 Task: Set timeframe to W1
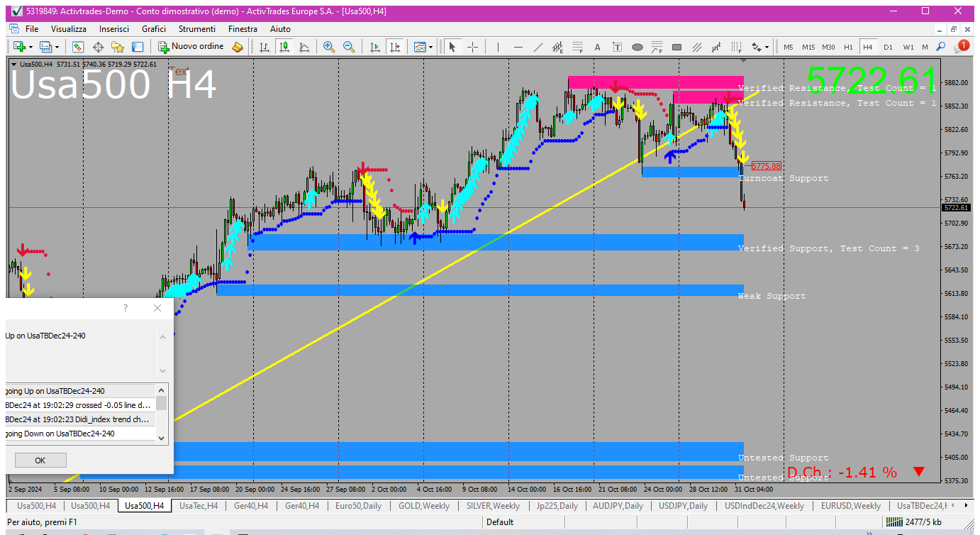pos(908,47)
